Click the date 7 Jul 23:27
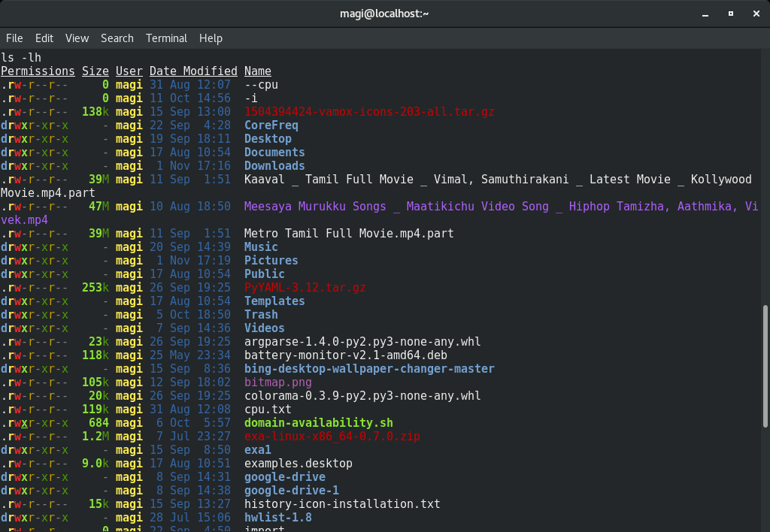The height and width of the screenshot is (532, 770). (x=193, y=437)
